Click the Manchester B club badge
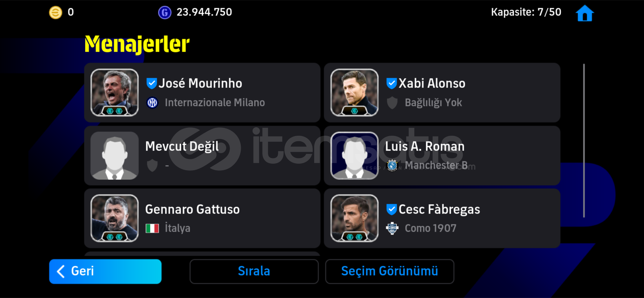 (392, 165)
